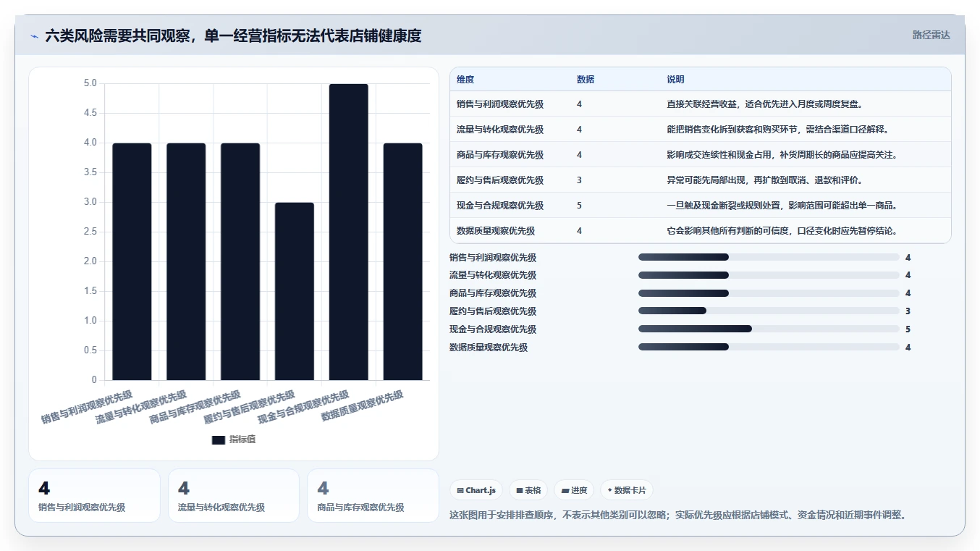This screenshot has height=551, width=980.
Task: Select table row cell 现金与合规观察优先级
Action: coord(500,206)
